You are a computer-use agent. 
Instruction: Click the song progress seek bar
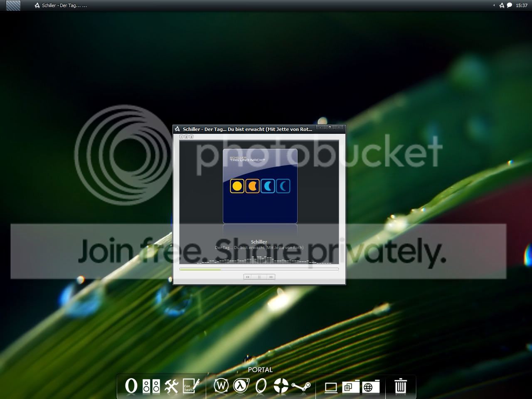[259, 269]
